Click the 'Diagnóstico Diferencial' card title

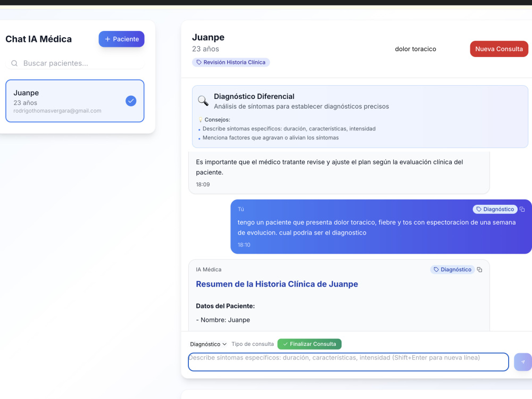coord(254,96)
